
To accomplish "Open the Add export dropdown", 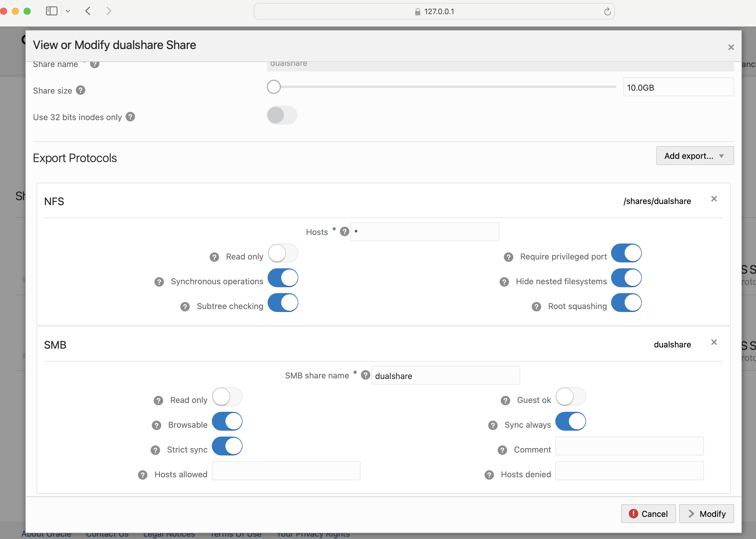I will coord(695,156).
